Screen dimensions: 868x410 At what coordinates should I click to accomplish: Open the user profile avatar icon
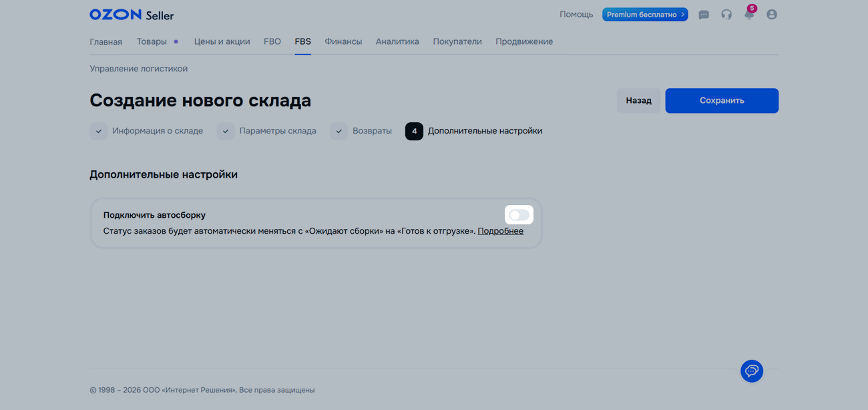pyautogui.click(x=772, y=15)
